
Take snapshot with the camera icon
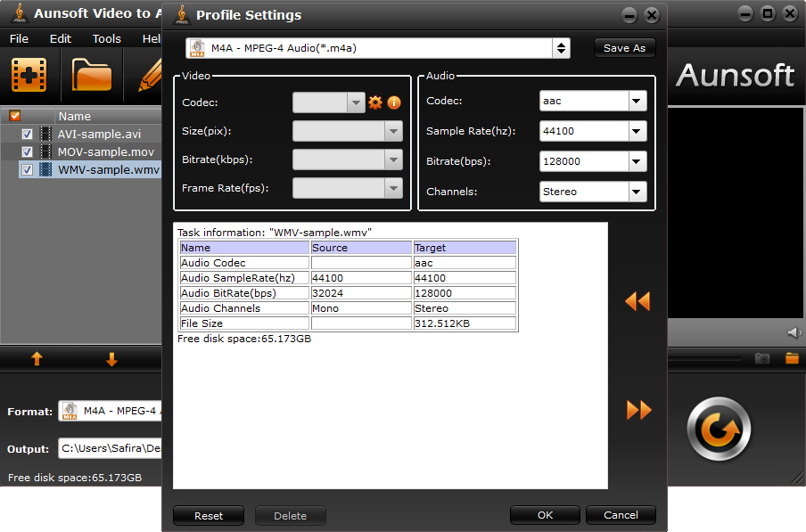(x=762, y=358)
